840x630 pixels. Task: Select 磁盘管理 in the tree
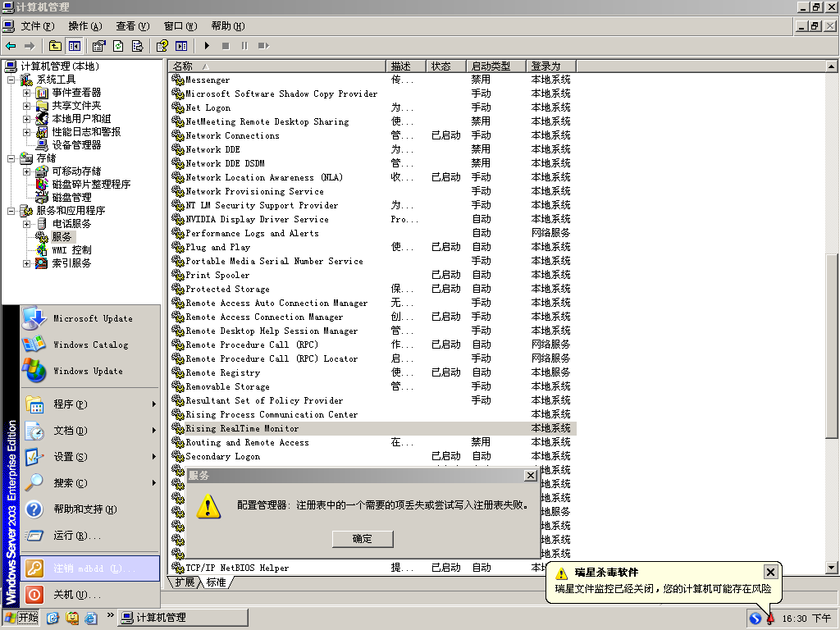click(x=71, y=198)
